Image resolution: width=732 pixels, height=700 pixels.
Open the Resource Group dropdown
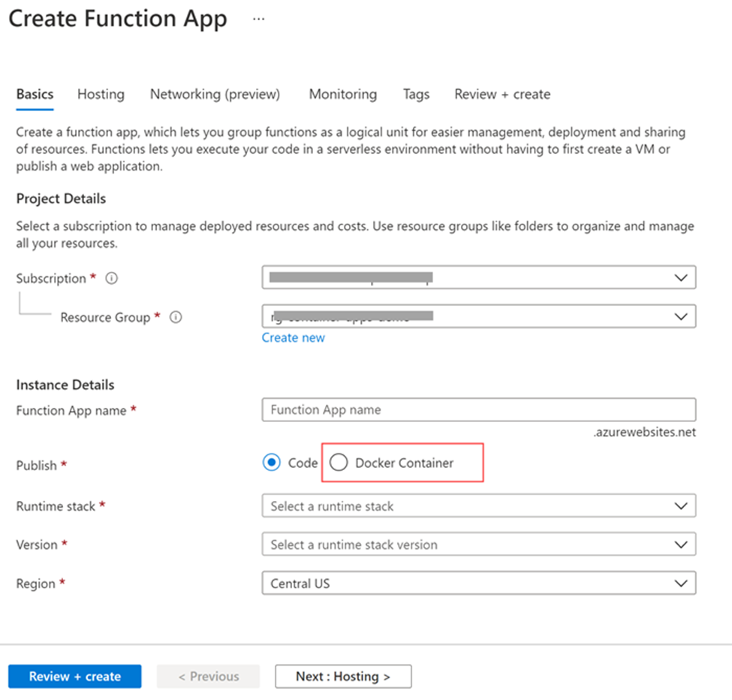click(x=478, y=316)
